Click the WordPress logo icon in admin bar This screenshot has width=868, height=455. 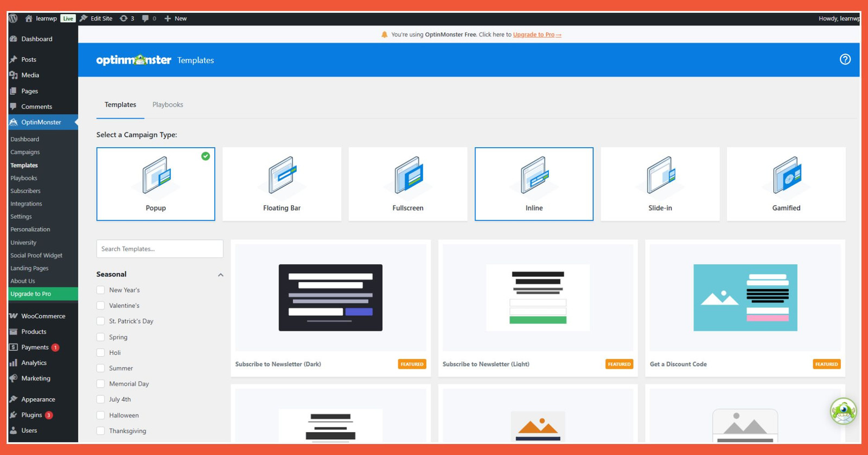point(13,18)
